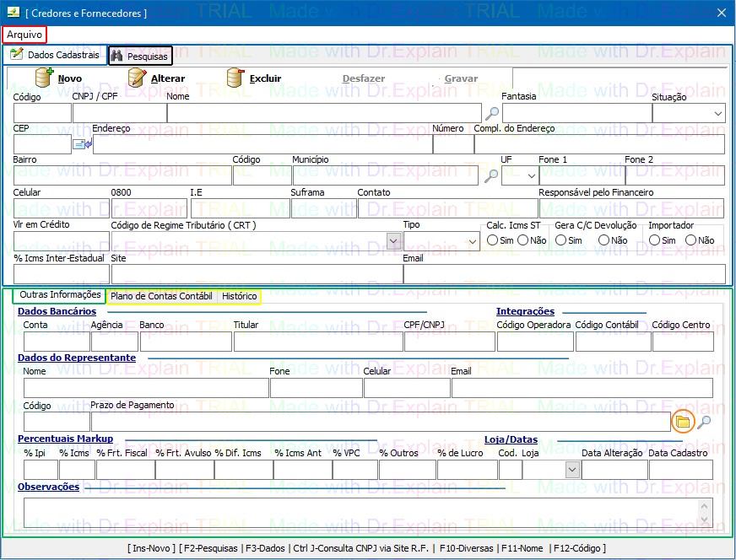
Task: Open the Situação dropdown
Action: tap(717, 113)
